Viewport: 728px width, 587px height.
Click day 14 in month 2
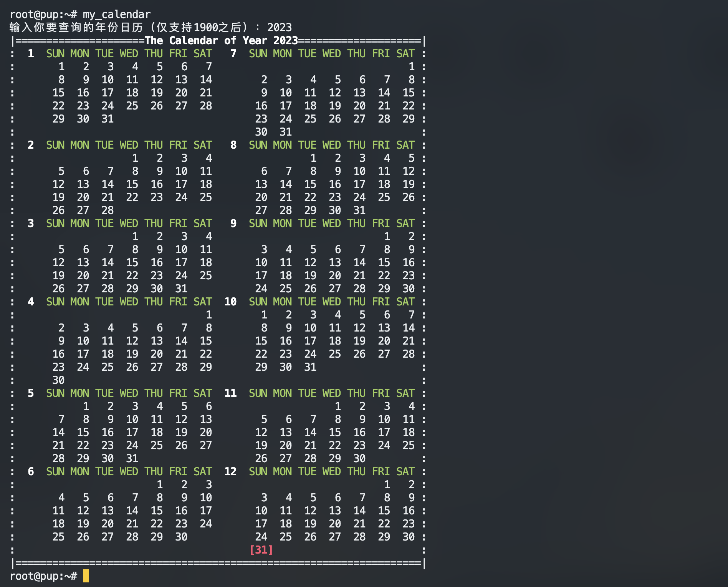click(x=108, y=184)
